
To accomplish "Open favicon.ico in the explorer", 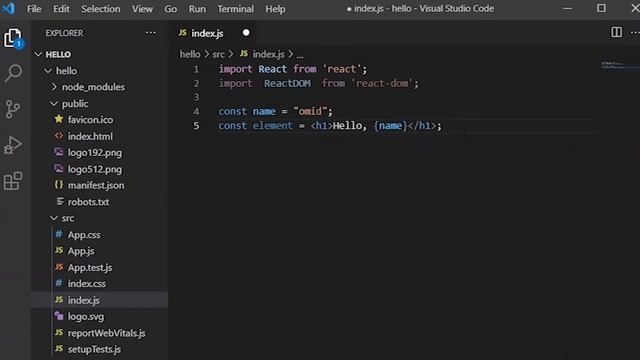I will 90,120.
